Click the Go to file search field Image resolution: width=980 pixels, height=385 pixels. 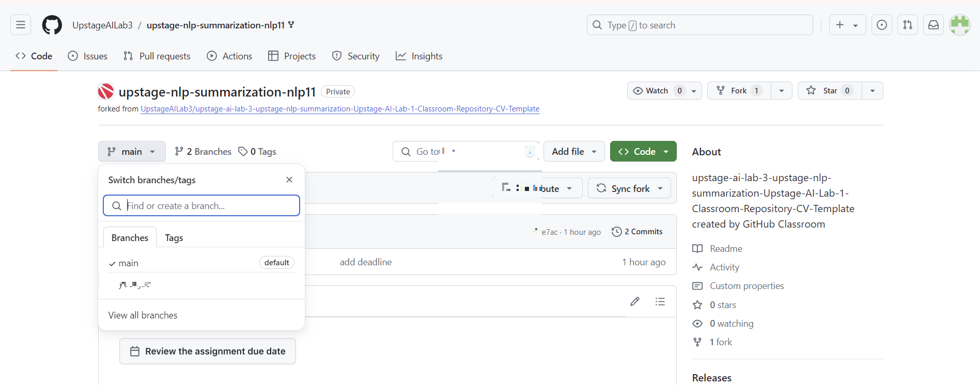[466, 151]
